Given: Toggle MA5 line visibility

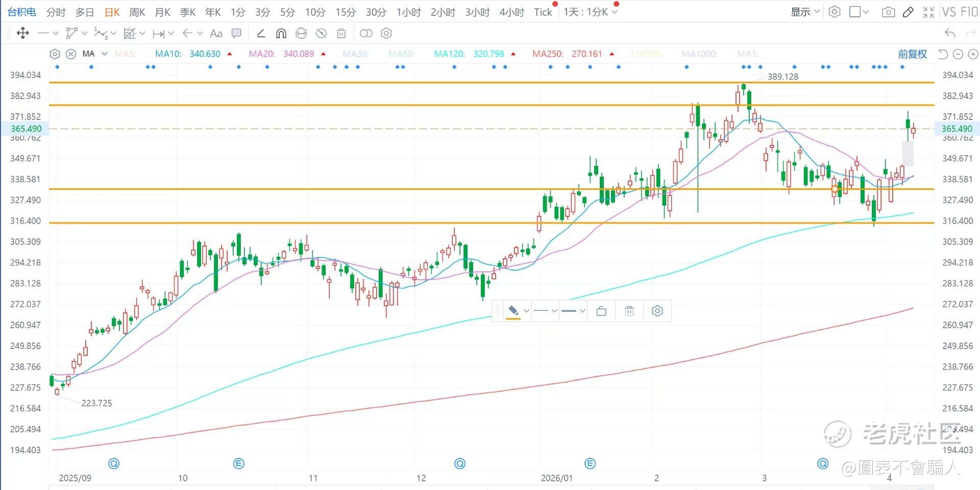Looking at the screenshot, I should pyautogui.click(x=125, y=54).
